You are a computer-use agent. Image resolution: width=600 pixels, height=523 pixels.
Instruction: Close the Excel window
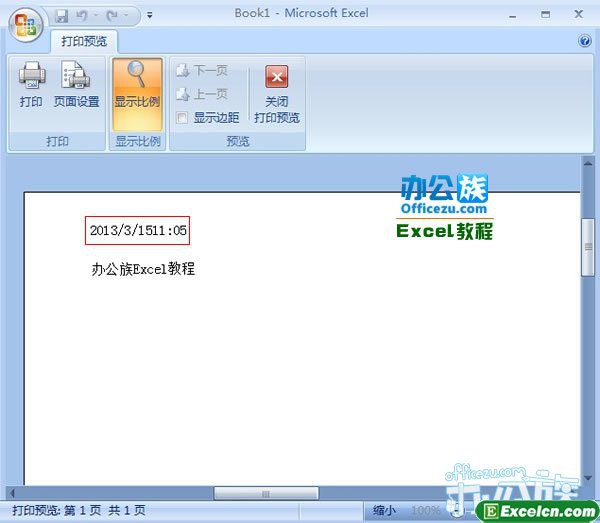578,15
